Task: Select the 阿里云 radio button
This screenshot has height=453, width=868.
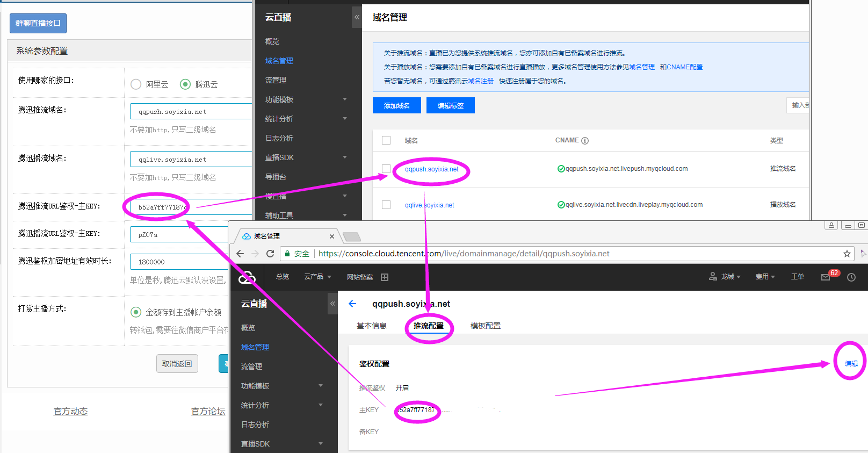Action: pos(136,84)
